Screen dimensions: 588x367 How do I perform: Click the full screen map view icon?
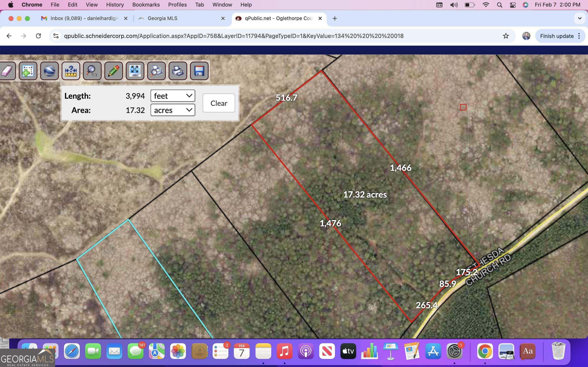pyautogui.click(x=135, y=71)
